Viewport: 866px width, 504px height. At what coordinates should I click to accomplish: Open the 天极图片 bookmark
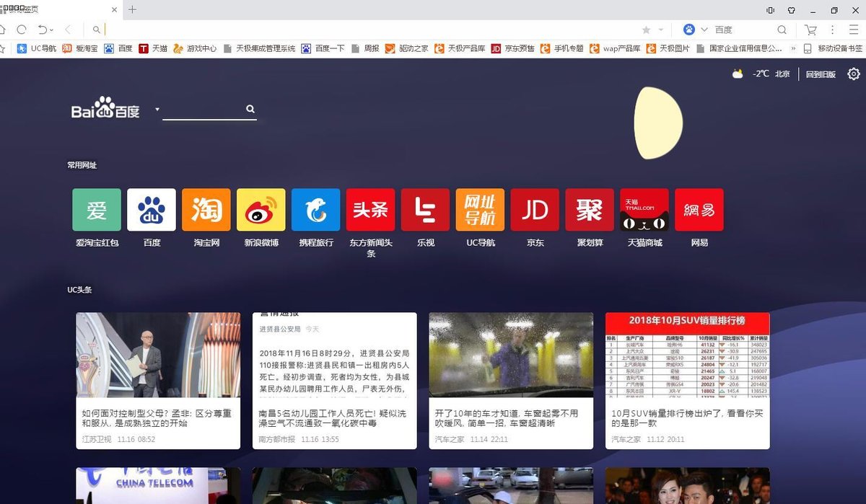tap(668, 48)
